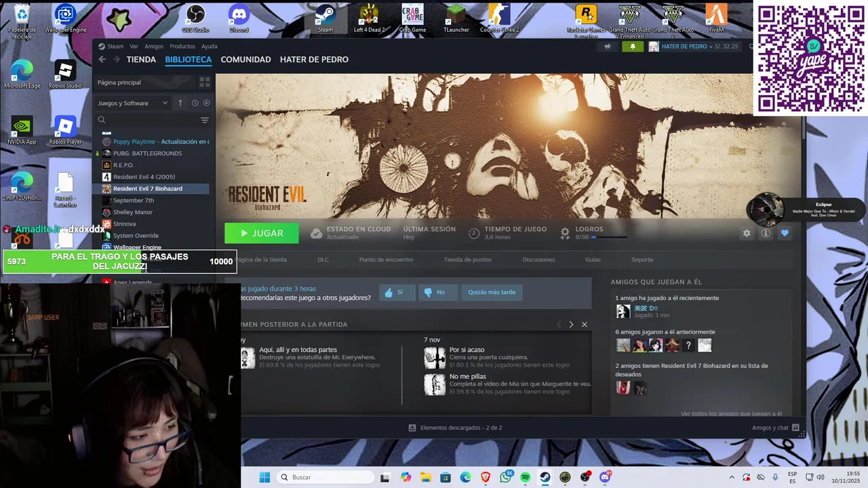Open Steam announcements megaphone icon
Viewport: 868px width, 488px height.
(x=608, y=46)
